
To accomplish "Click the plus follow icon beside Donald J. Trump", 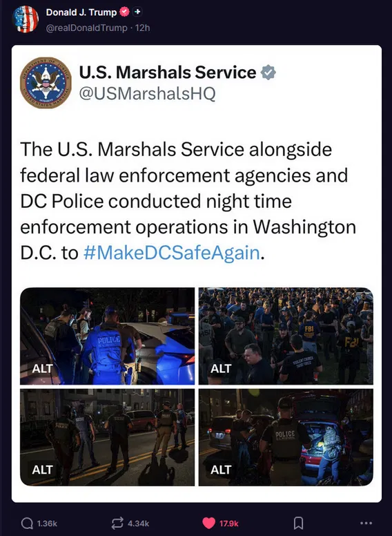I will coord(137,12).
